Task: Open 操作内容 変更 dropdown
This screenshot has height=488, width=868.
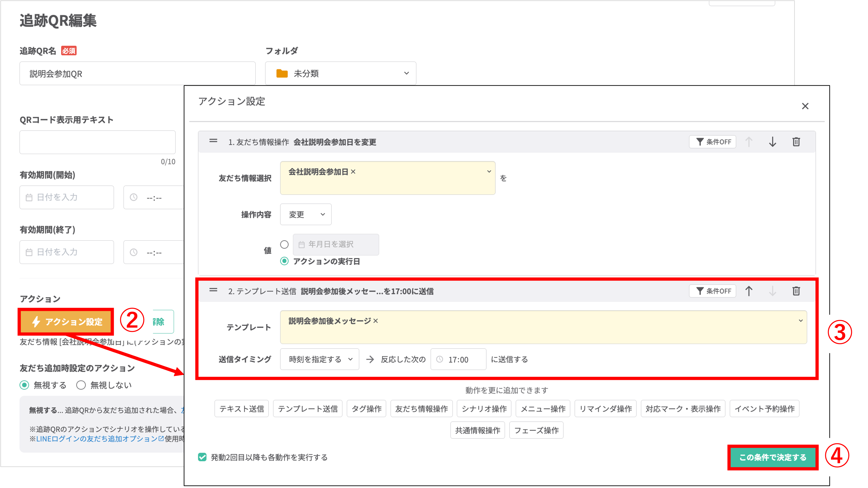Action: point(306,214)
